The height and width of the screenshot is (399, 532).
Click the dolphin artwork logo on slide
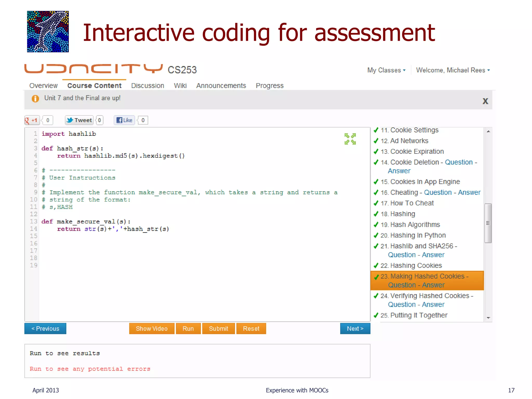point(48,31)
